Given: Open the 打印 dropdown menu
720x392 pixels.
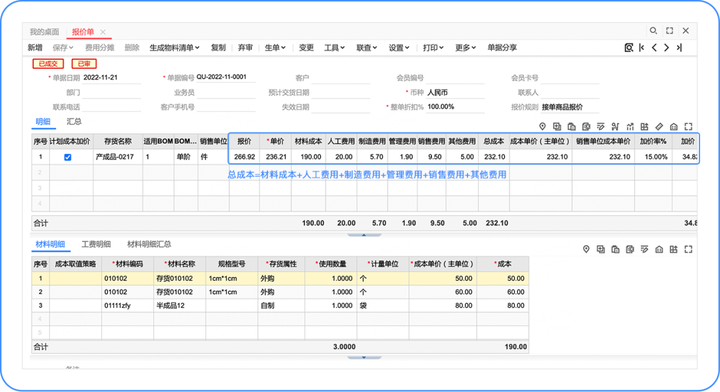Looking at the screenshot, I should [x=433, y=48].
